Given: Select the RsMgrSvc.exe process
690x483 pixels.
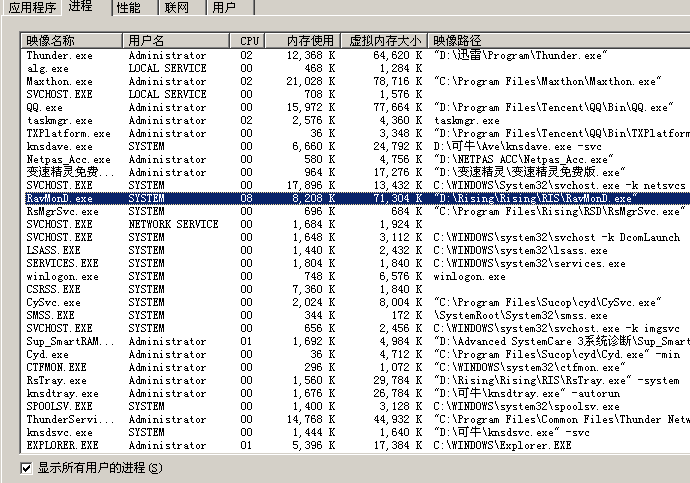Looking at the screenshot, I should pos(356,212).
